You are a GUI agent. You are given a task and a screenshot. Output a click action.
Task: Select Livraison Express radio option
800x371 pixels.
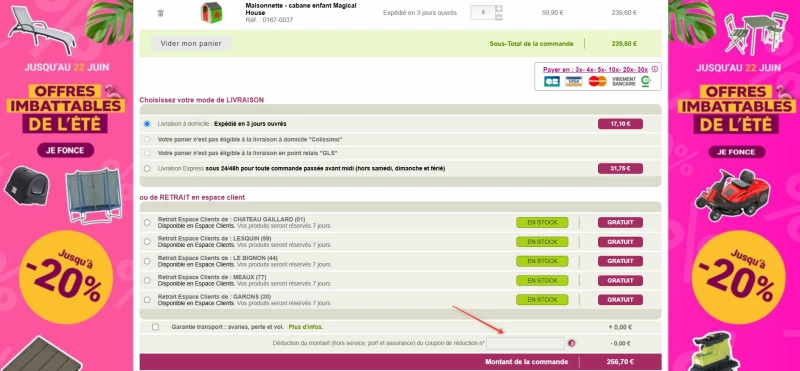tap(147, 168)
